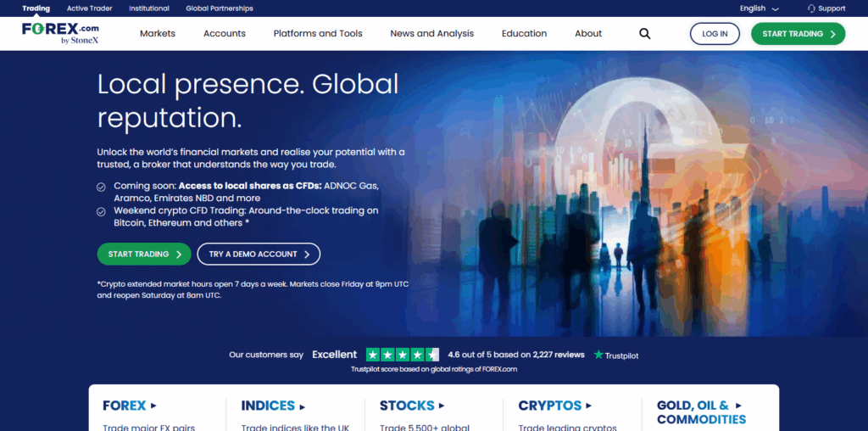868x431 pixels.
Task: Switch to the Global Partnerships tab
Action: [x=220, y=8]
